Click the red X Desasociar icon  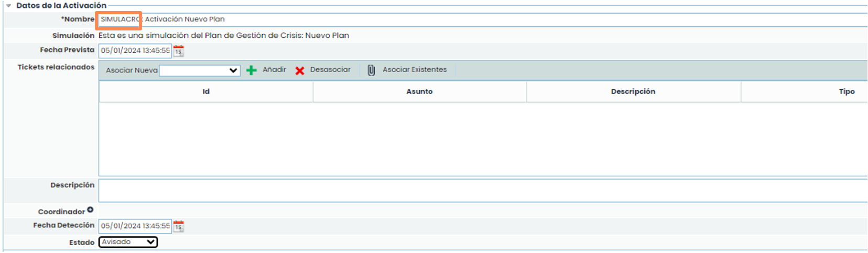[x=300, y=70]
